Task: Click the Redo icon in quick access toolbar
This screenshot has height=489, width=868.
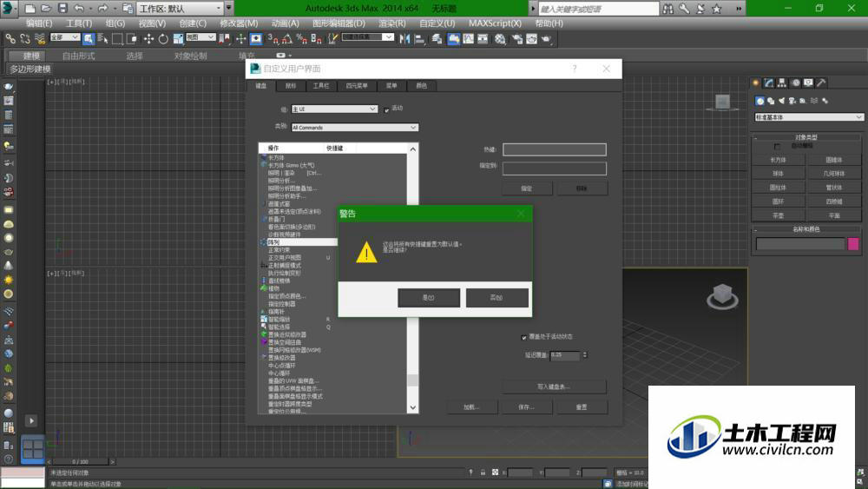Action: pyautogui.click(x=103, y=9)
